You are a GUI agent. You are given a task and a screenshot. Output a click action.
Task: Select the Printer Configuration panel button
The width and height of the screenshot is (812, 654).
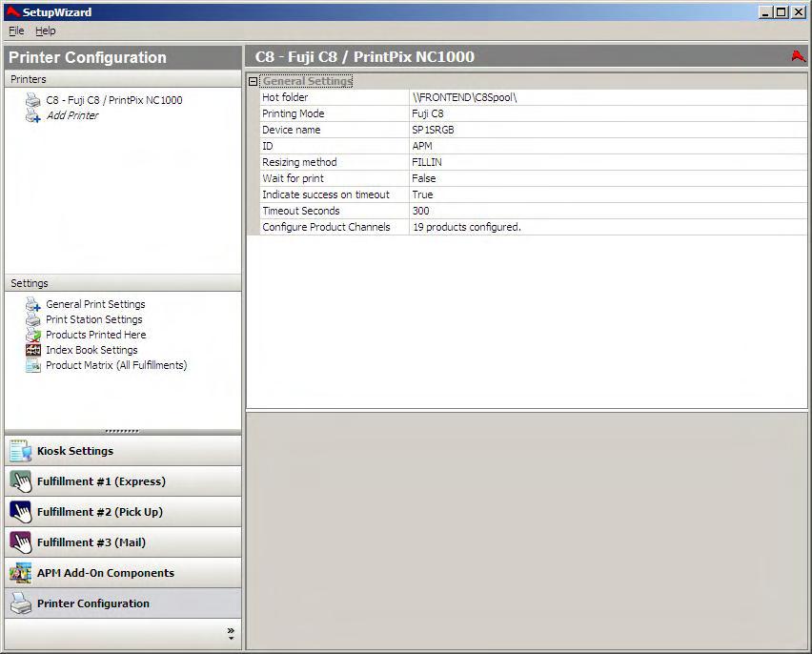123,603
